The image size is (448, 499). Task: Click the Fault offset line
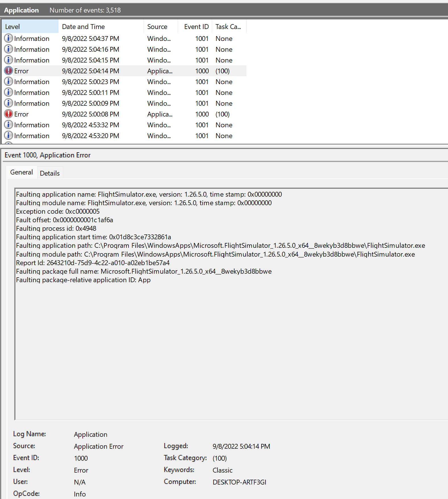pos(65,220)
